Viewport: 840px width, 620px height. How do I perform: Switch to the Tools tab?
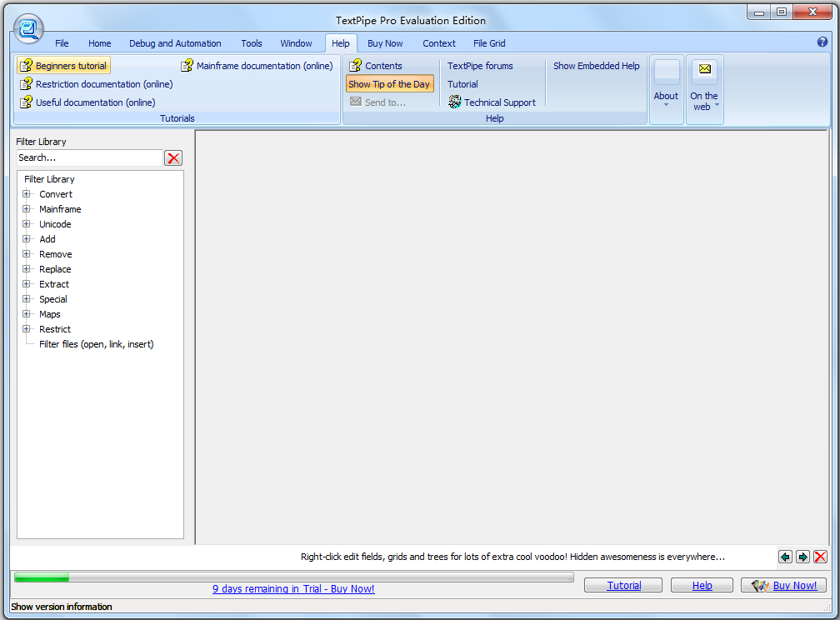(252, 43)
